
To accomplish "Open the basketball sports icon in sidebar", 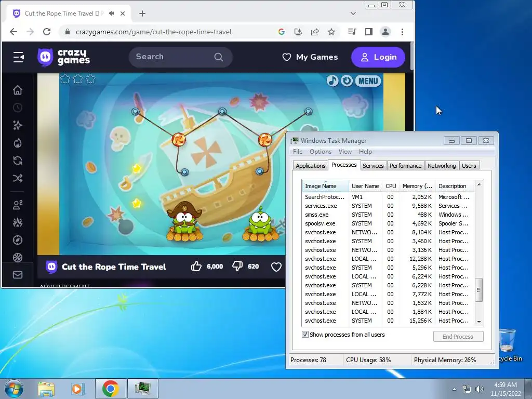I will point(18,258).
